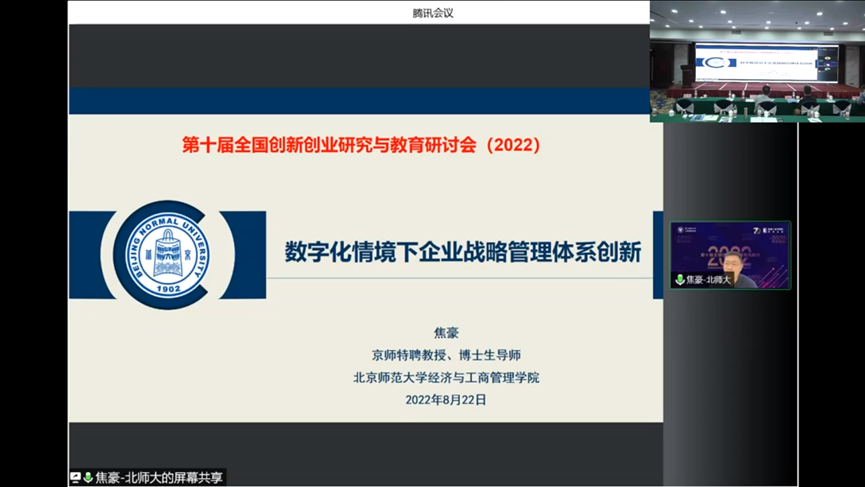The image size is (865, 487).
Task: Click the red conference title 第十届全国创新创业研究与教育研讨会
Action: tap(361, 145)
